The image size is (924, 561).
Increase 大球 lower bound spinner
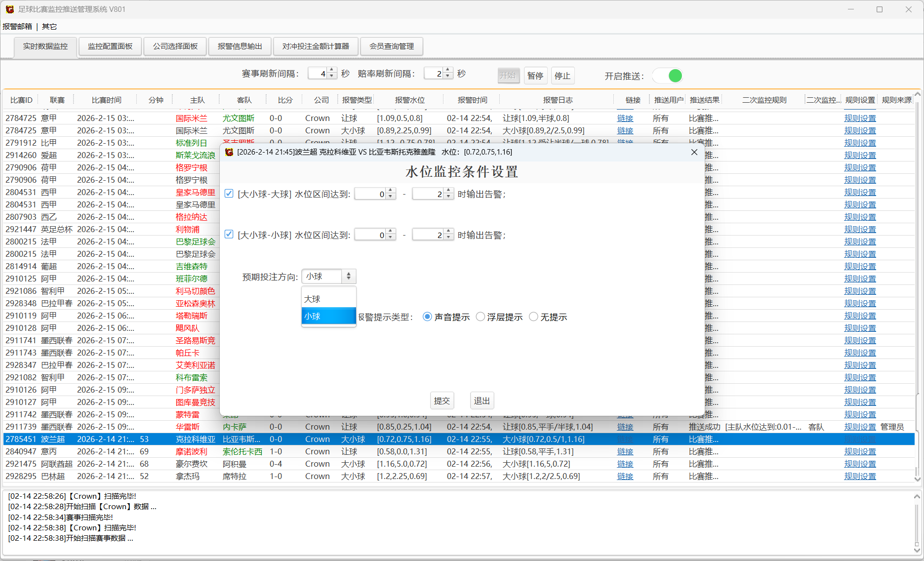(391, 191)
